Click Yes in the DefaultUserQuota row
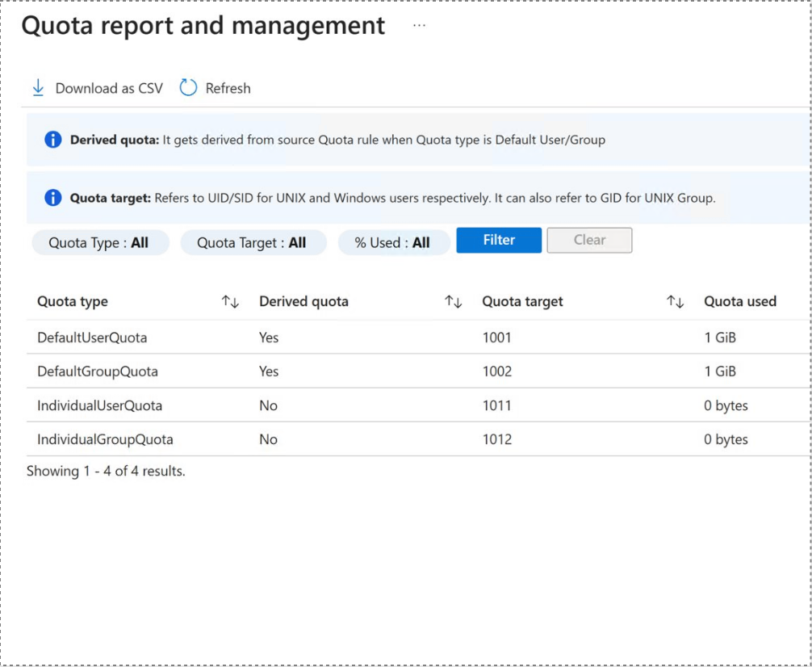Viewport: 812px width, 667px height. 269,338
